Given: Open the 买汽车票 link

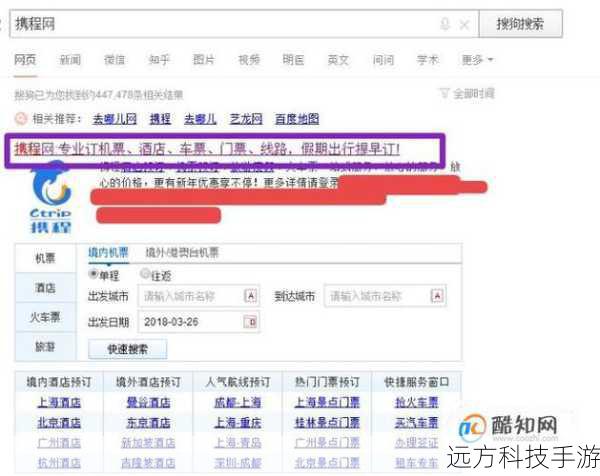Looking at the screenshot, I should [x=416, y=423].
